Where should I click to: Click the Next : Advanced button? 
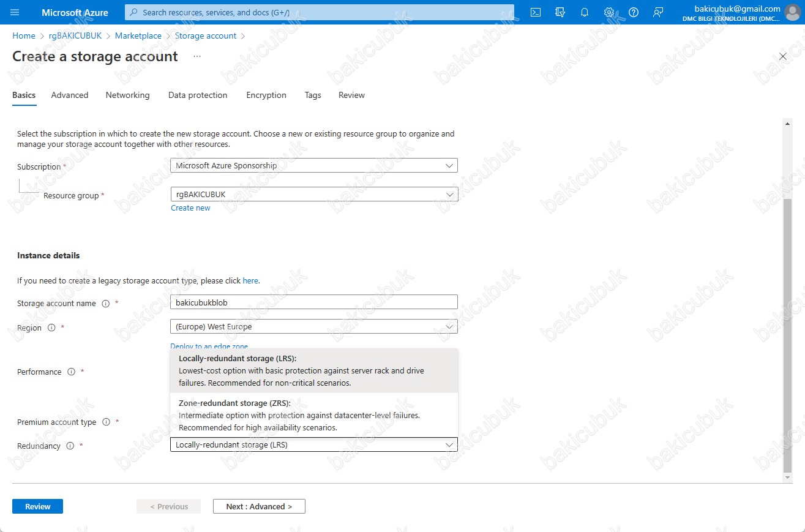(x=259, y=506)
